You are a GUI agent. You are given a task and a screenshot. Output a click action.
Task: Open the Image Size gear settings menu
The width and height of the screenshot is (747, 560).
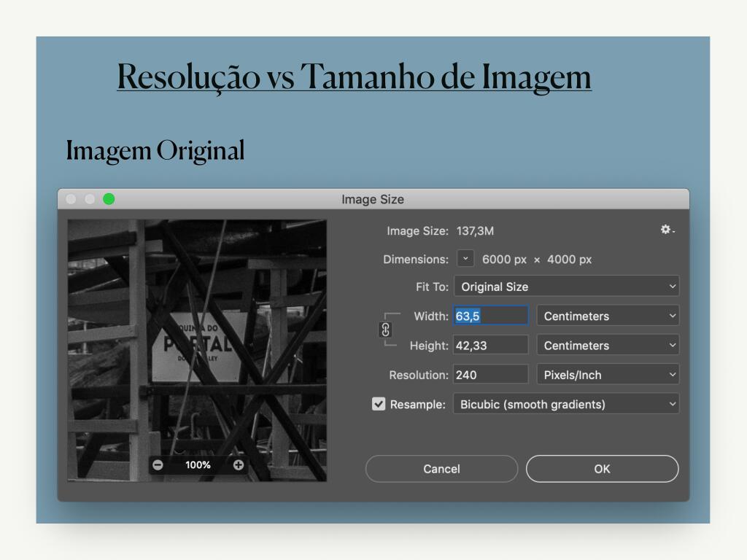point(667,230)
